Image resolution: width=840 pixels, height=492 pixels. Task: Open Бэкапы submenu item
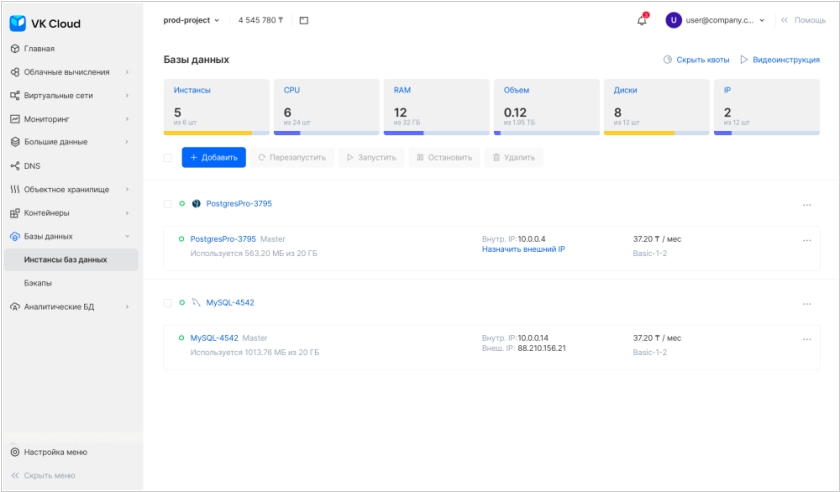click(39, 283)
